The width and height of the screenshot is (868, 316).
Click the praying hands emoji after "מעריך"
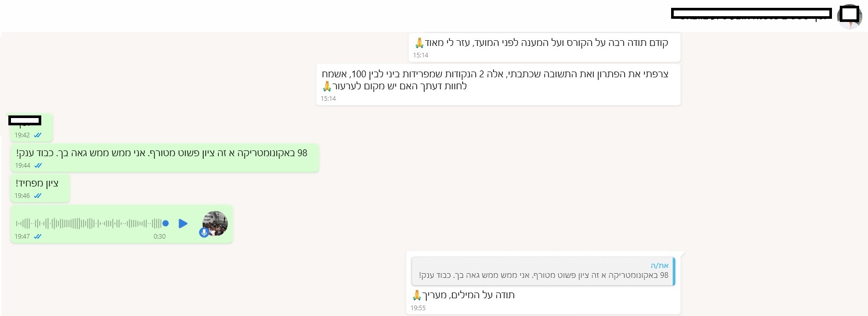click(x=417, y=296)
